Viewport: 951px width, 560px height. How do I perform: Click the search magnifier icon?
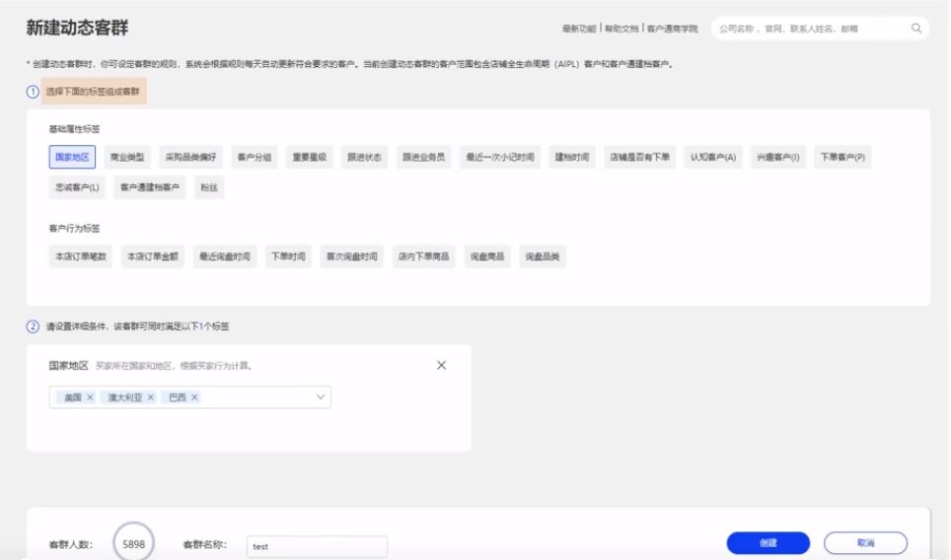click(x=915, y=28)
